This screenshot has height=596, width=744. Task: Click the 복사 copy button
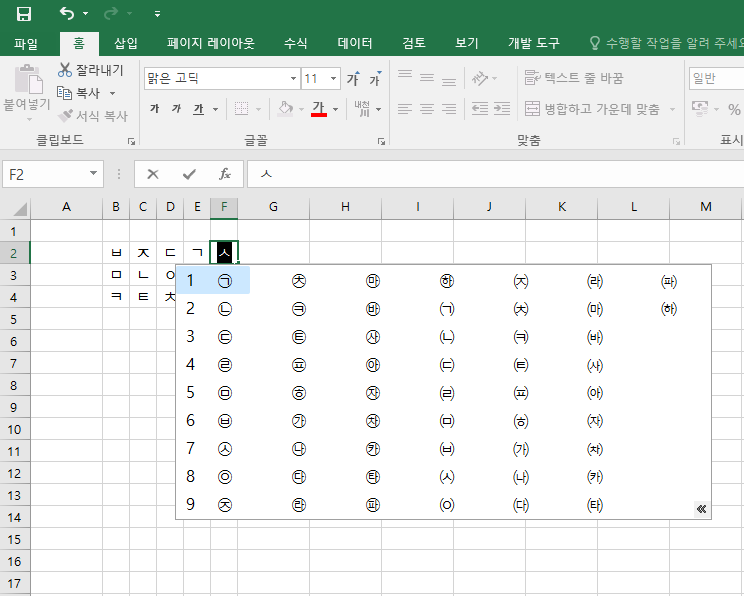point(79,93)
